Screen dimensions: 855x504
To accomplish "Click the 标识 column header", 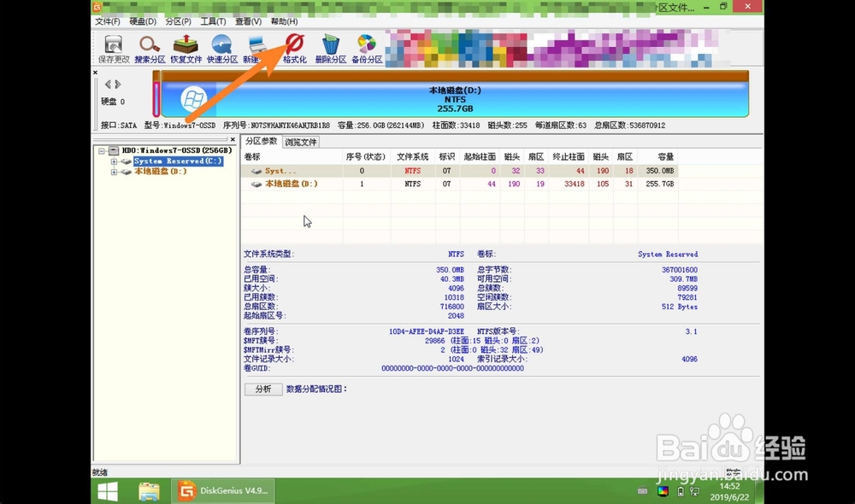I will tap(447, 157).
